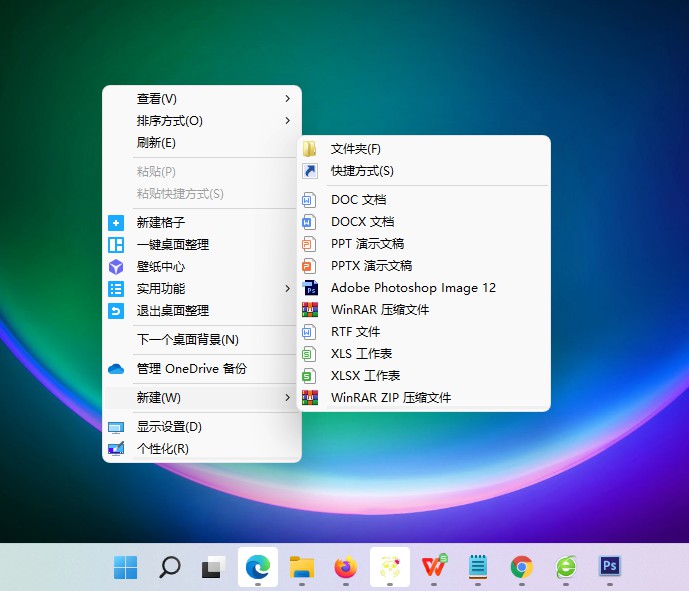689x591 pixels.
Task: Open the yellow sketch app in taskbar
Action: pyautogui.click(x=390, y=567)
